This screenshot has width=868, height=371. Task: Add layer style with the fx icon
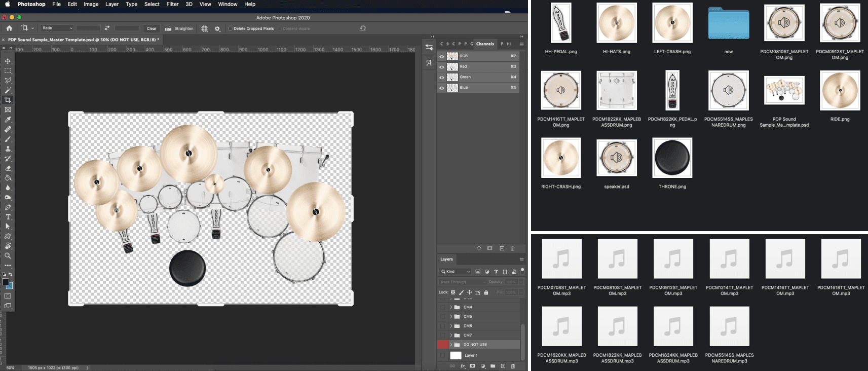coord(463,366)
